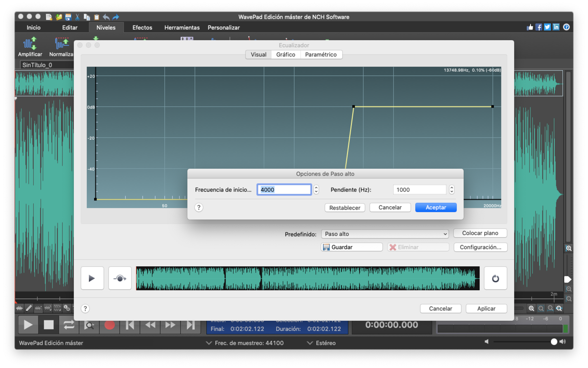588x368 pixels.
Task: Click the L/R channel circles icon
Action: (x=67, y=308)
